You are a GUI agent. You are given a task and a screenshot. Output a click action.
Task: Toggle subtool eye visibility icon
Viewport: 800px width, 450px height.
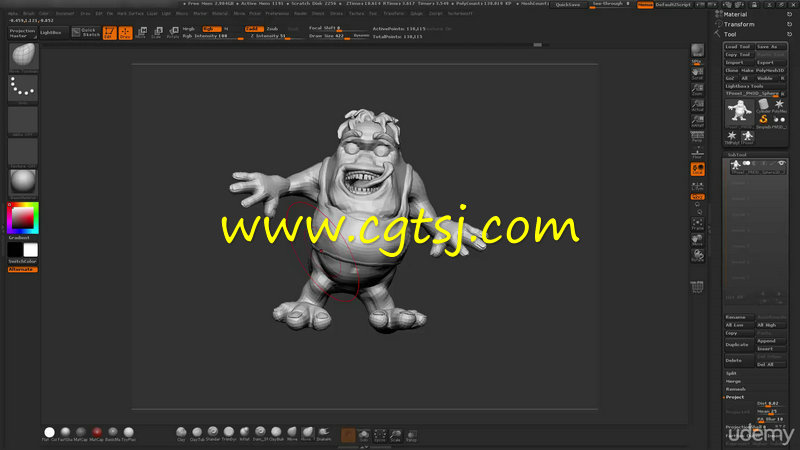tap(781, 163)
